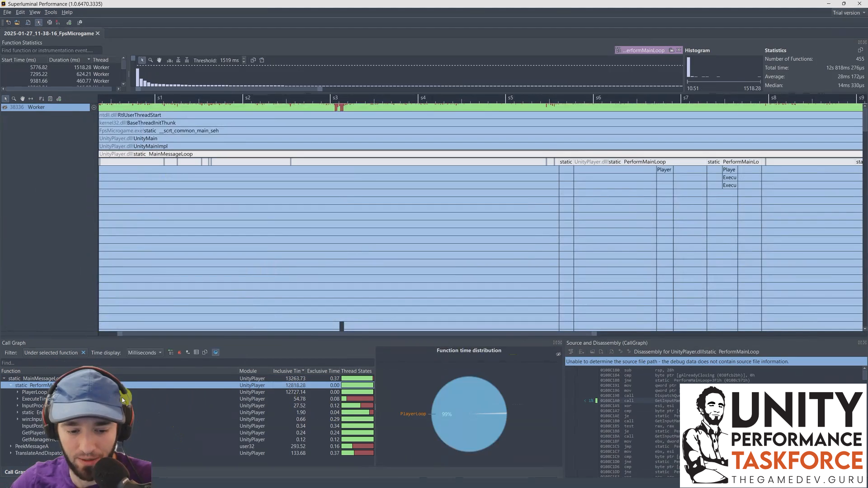
Task: Close the erformMainLoop search tag above the timeline
Action: pos(679,50)
